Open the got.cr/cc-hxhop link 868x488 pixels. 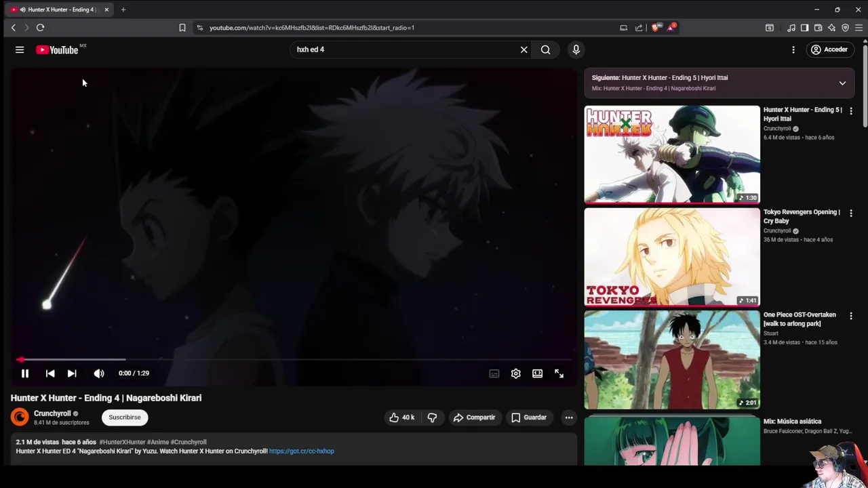pyautogui.click(x=302, y=451)
